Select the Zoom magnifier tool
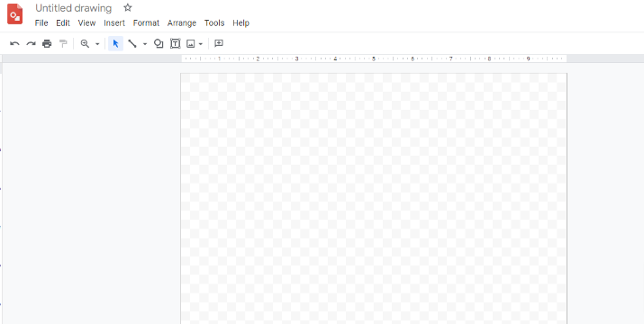Screen dimensions: 644x324 [85, 43]
